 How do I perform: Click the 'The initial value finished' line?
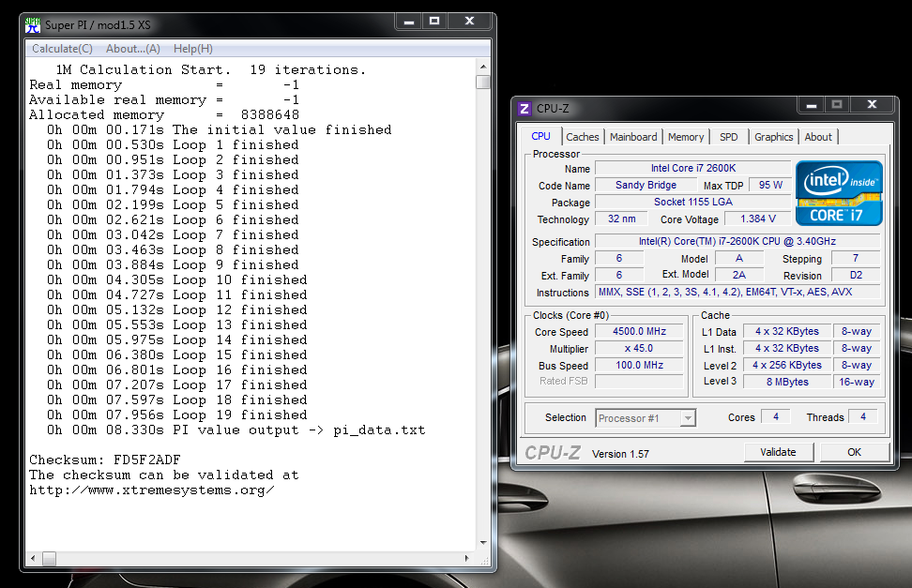(x=220, y=129)
